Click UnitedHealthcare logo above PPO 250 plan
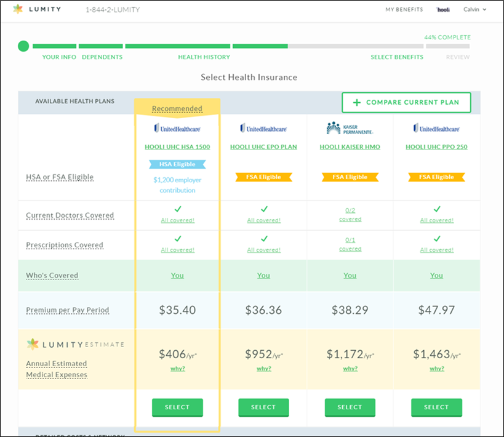 [436, 129]
